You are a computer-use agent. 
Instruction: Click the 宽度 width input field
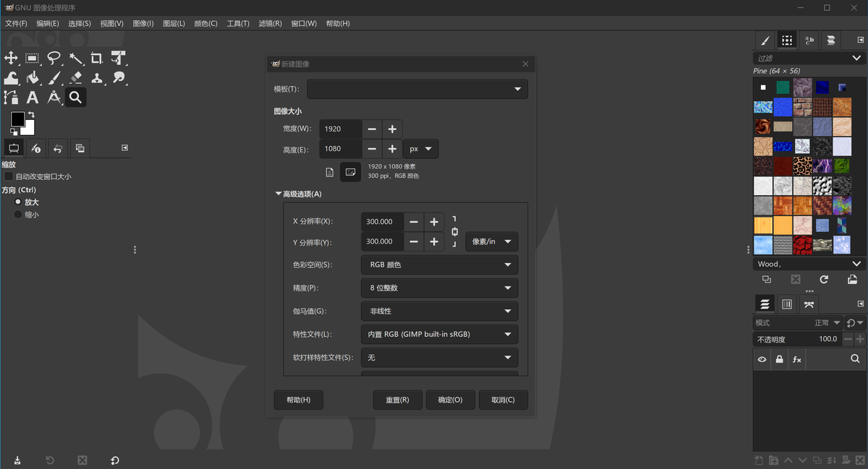coord(340,129)
